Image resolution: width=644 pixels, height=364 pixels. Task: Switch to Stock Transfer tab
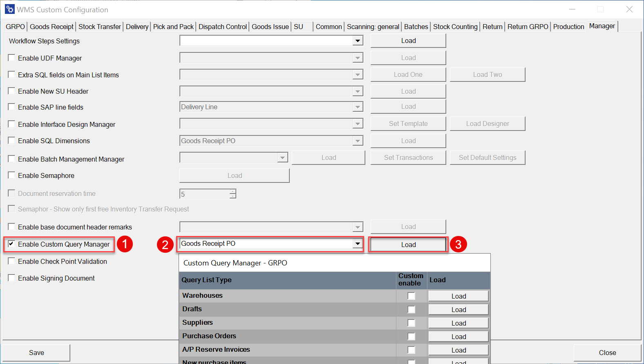[100, 27]
